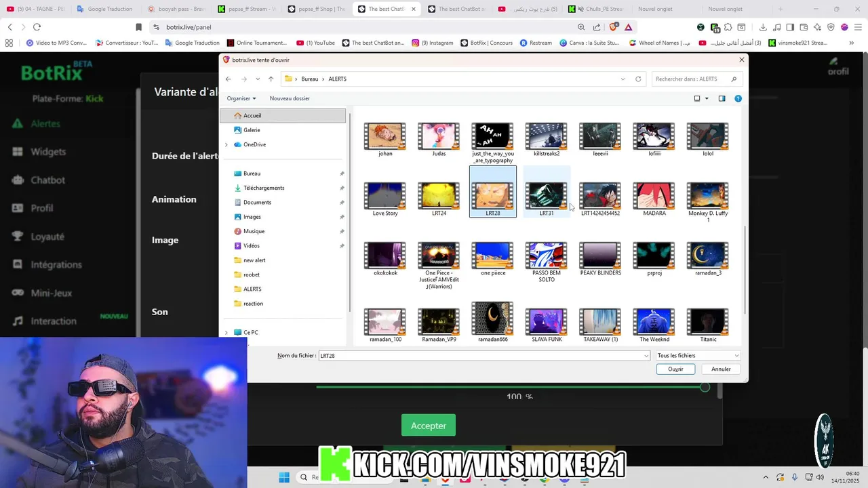Open file dialog help icon
The image size is (868, 488).
pyautogui.click(x=738, y=98)
